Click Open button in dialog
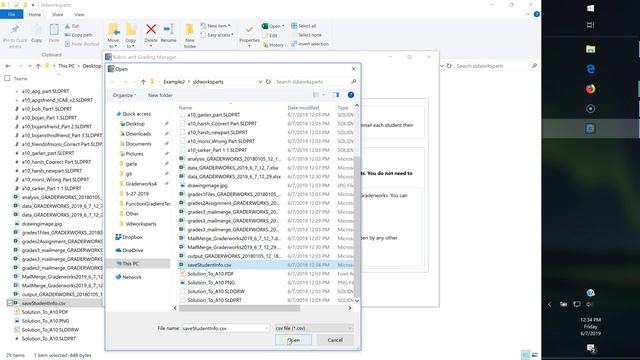Screen dimensions: 640x360 [293, 340]
